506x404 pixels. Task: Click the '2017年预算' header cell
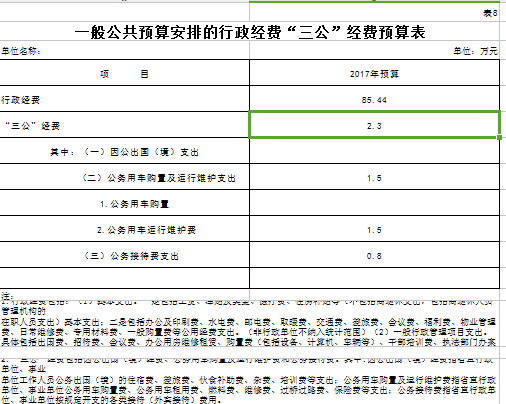coord(374,73)
